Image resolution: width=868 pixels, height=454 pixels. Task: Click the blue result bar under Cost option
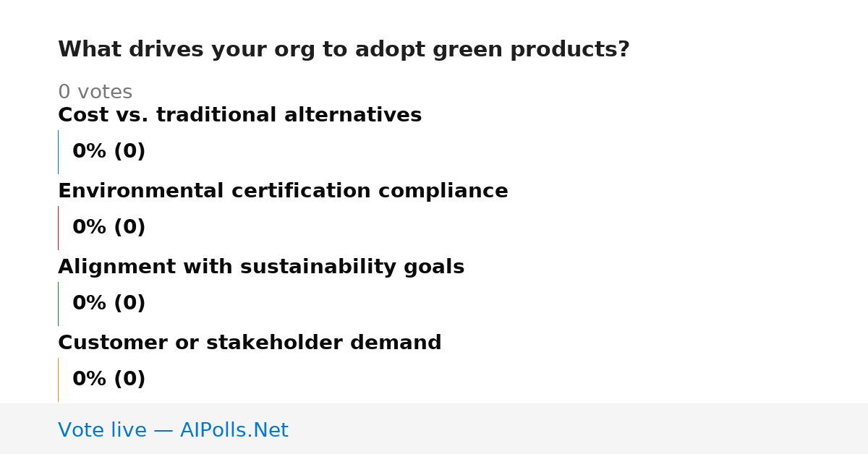coord(58,152)
